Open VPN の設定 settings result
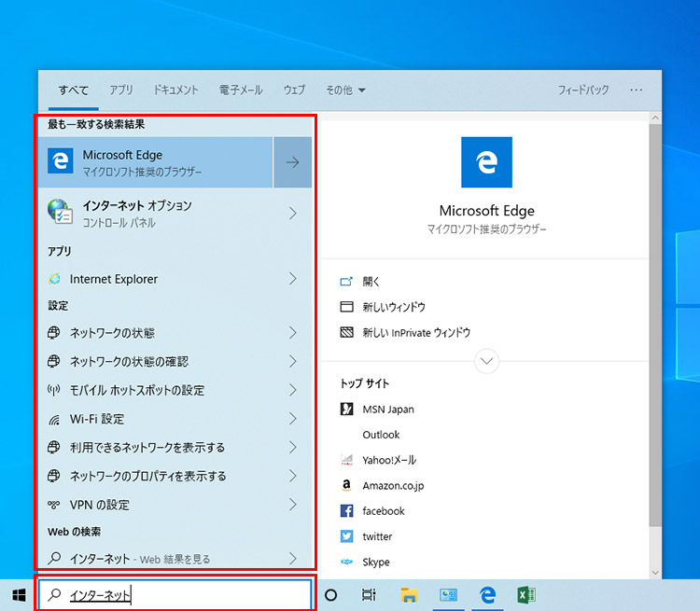This screenshot has width=700, height=611. (x=99, y=505)
